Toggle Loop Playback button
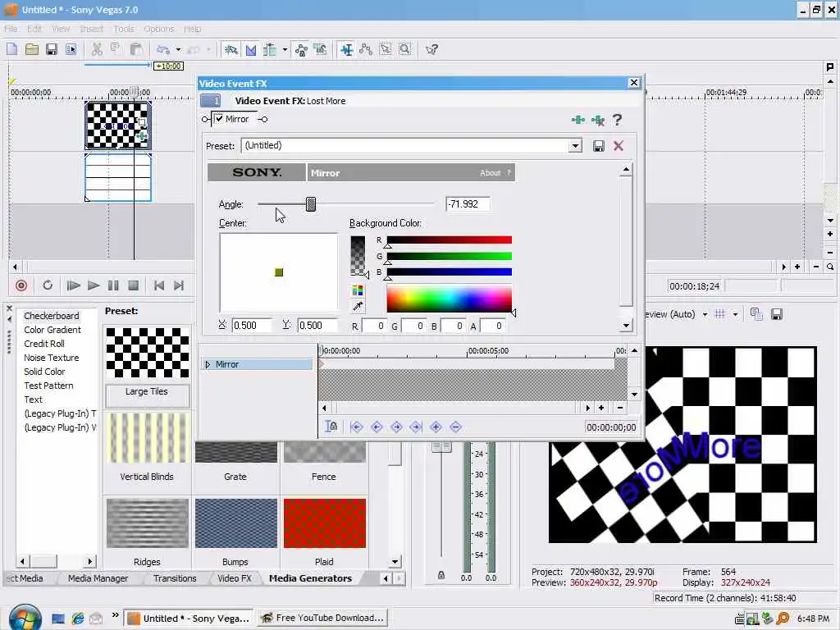Screen dimensions: 840x630 click(x=48, y=285)
